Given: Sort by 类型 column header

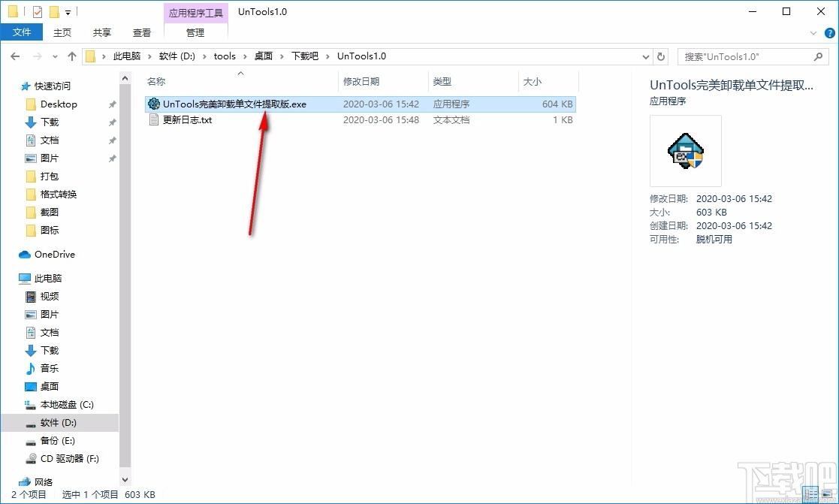Looking at the screenshot, I should pos(442,81).
